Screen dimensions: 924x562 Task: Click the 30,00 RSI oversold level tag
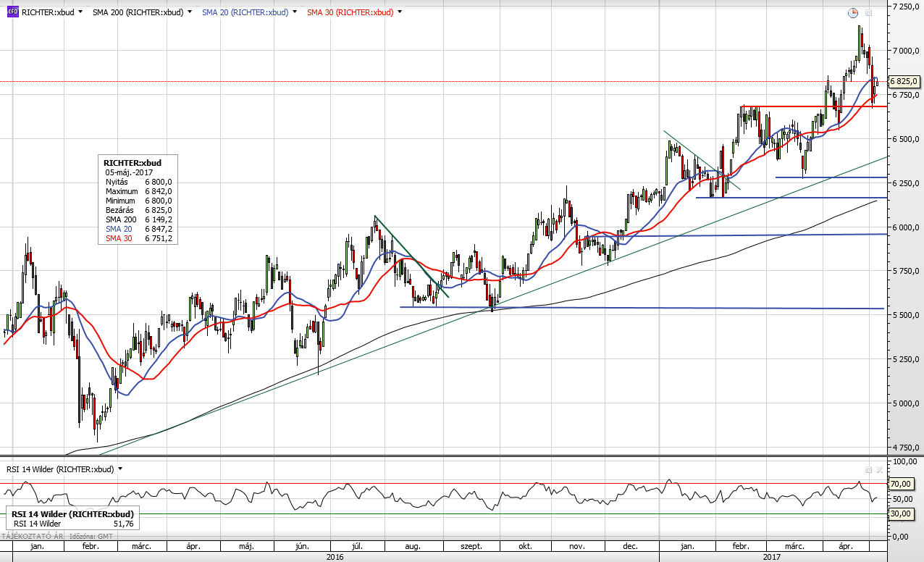click(x=902, y=513)
